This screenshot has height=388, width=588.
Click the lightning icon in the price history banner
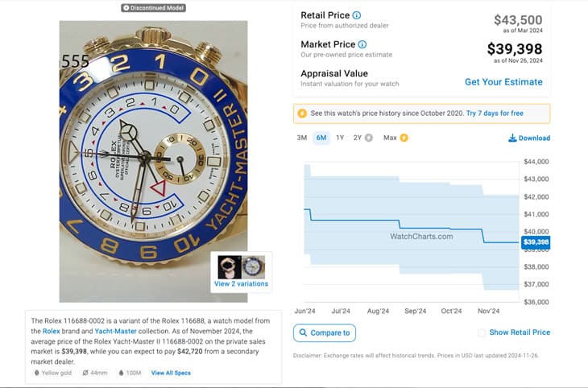tap(302, 113)
